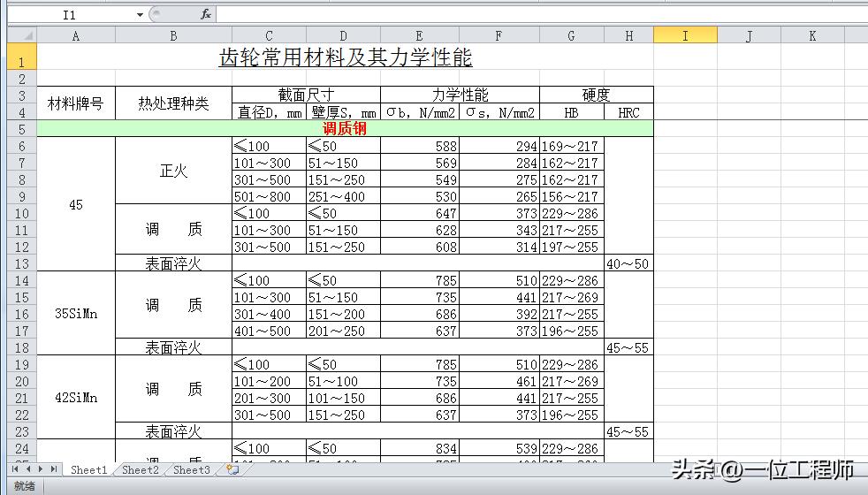This screenshot has width=868, height=495.
Task: Click the HB header cell
Action: coord(571,112)
